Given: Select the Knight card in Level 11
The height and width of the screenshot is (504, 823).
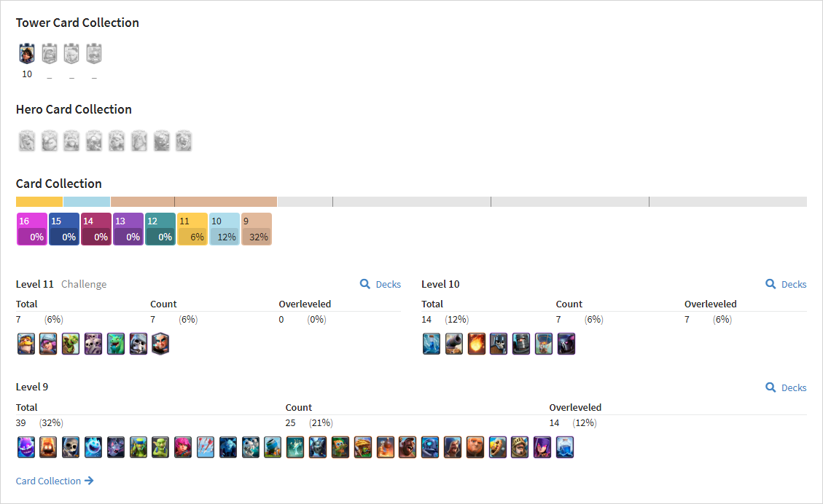Looking at the screenshot, I should coord(26,344).
